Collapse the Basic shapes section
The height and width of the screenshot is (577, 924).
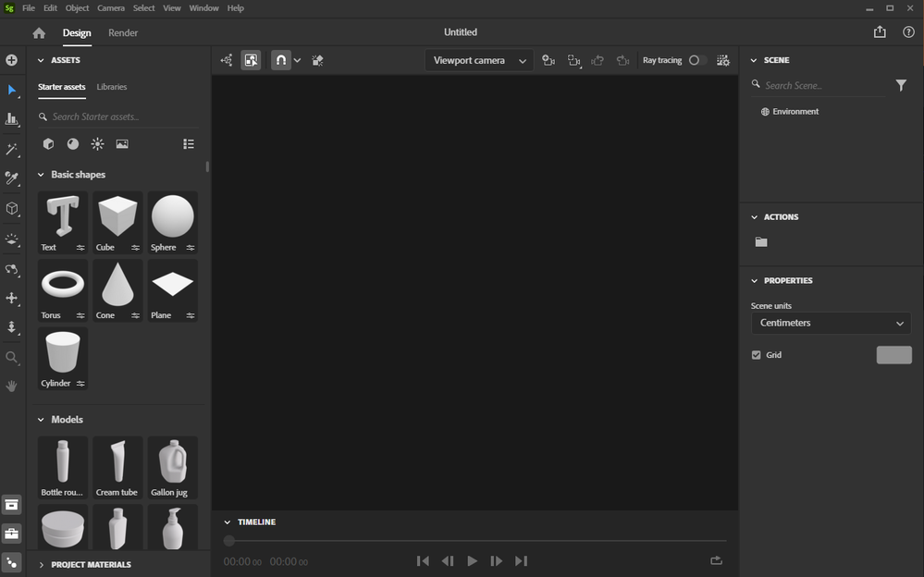[x=41, y=174]
